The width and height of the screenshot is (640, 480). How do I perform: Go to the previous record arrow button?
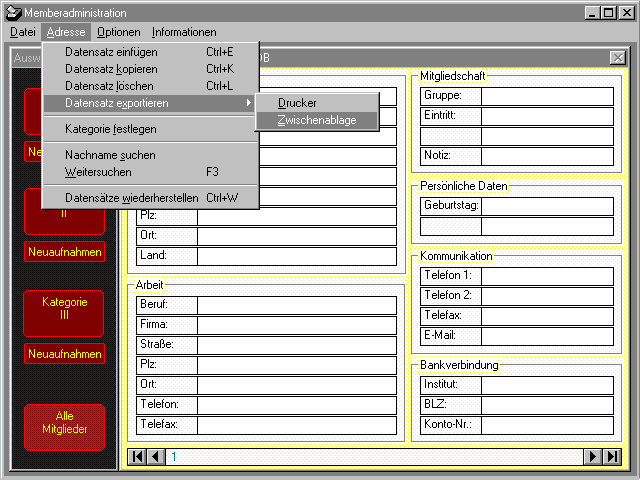click(x=155, y=457)
